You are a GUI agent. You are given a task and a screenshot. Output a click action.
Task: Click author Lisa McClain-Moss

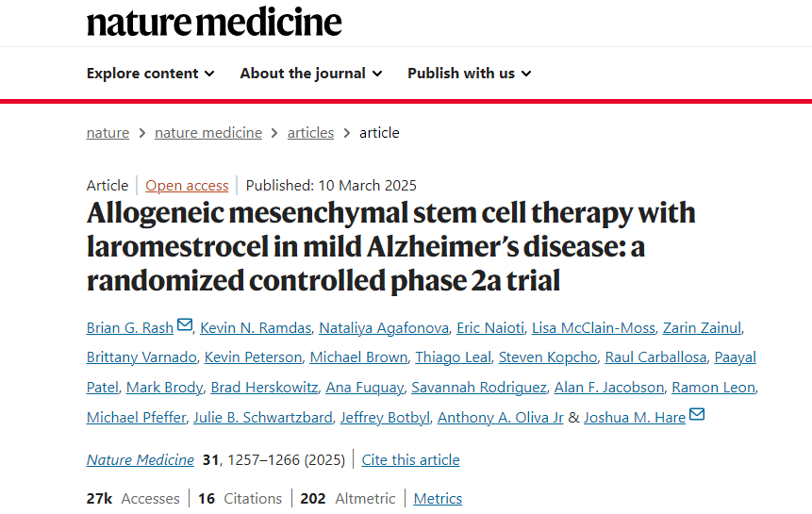click(591, 328)
